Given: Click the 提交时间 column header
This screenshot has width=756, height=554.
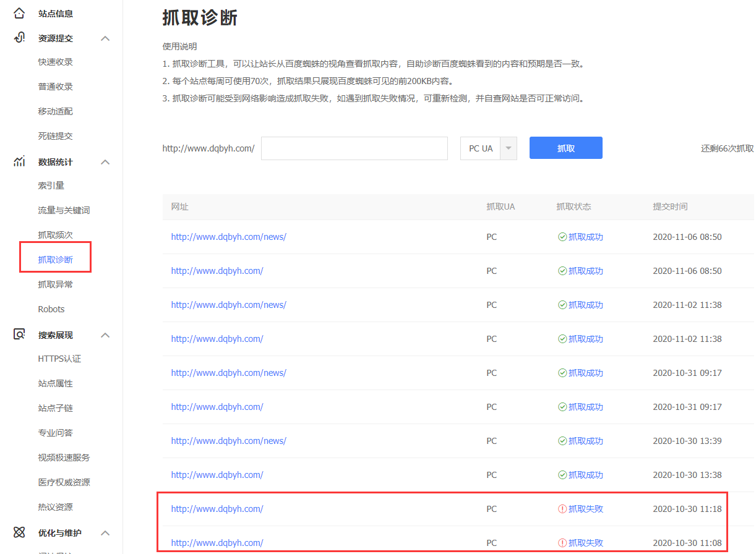Looking at the screenshot, I should (x=670, y=207).
